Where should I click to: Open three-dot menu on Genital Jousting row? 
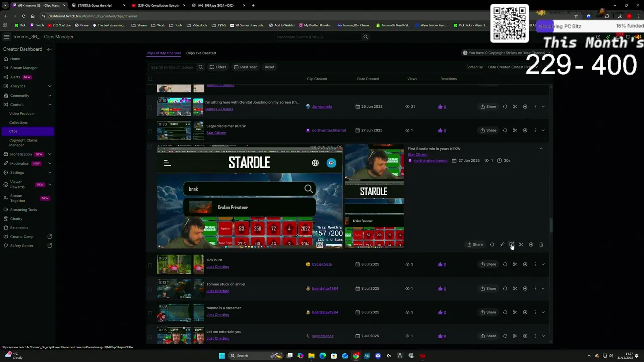pyautogui.click(x=535, y=107)
